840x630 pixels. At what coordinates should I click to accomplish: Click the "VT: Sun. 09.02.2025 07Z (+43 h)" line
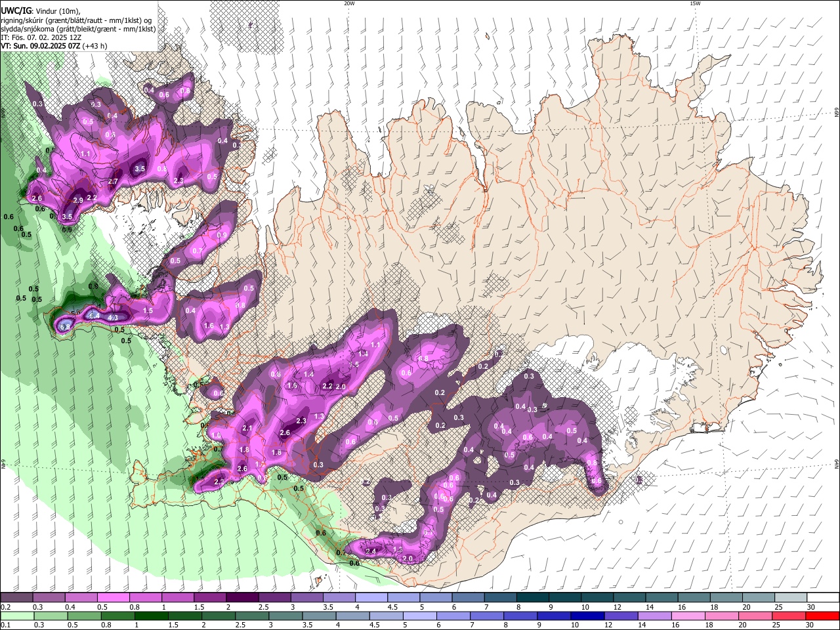point(54,46)
